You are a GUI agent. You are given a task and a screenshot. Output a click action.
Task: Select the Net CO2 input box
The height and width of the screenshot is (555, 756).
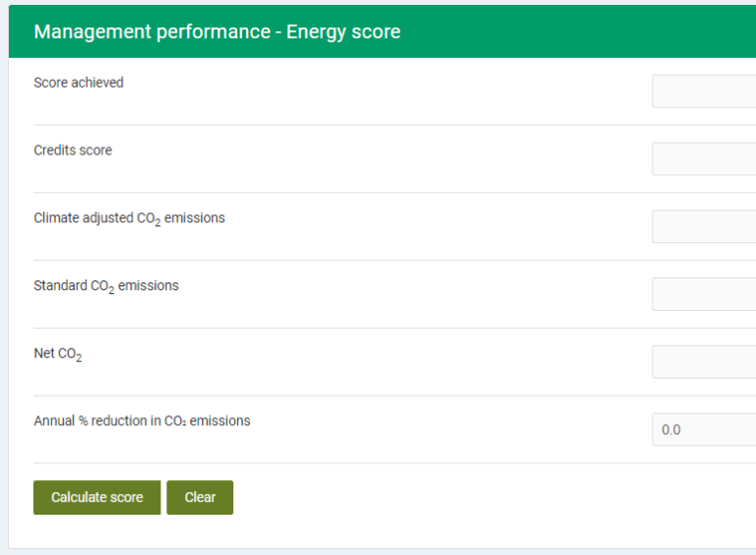(704, 362)
